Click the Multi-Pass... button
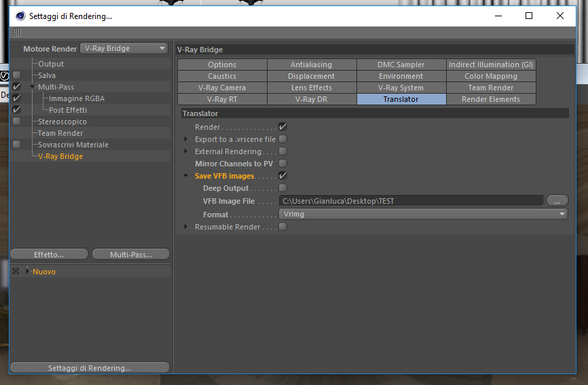Viewport: 588px width, 385px height. pyautogui.click(x=131, y=255)
